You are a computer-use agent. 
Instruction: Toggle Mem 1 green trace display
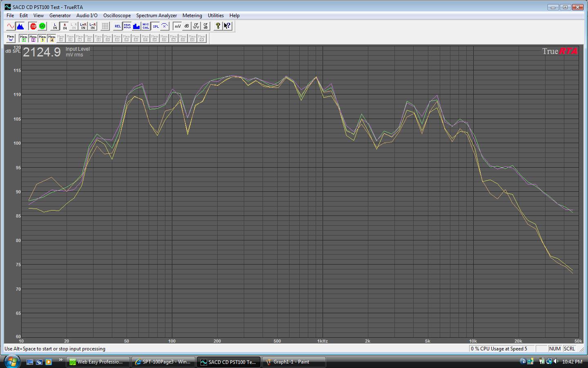point(24,38)
